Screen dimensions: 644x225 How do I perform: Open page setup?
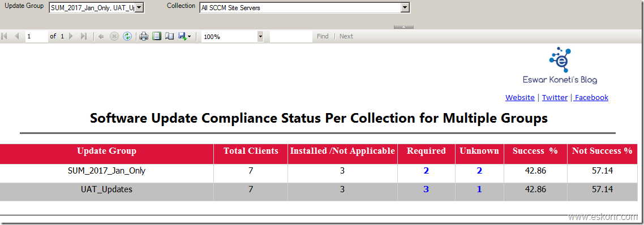pos(169,36)
